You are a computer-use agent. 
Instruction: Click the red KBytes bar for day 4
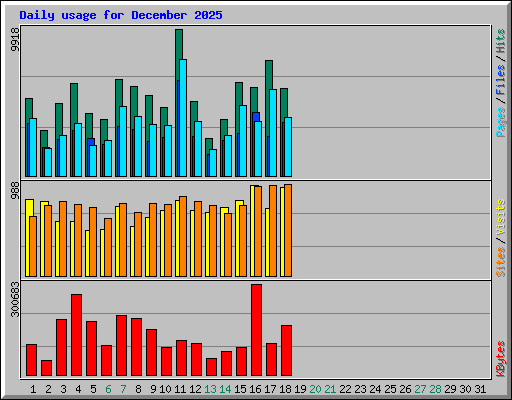pyautogui.click(x=76, y=335)
